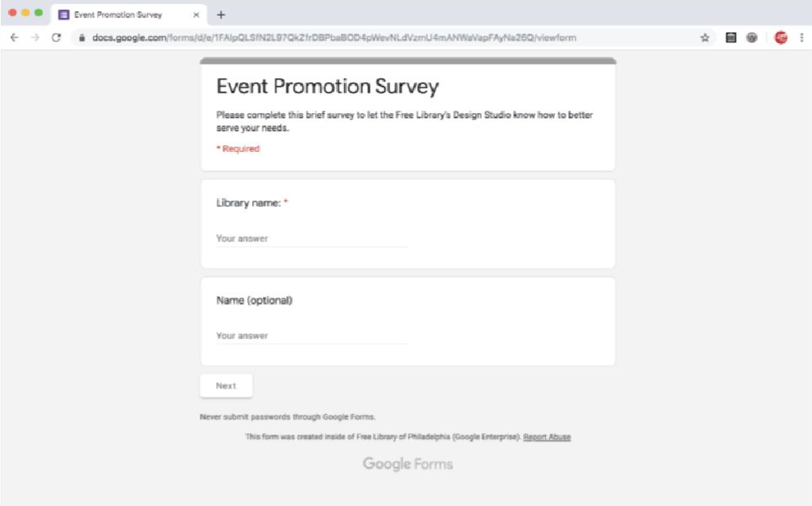Image resolution: width=812 pixels, height=506 pixels.
Task: Click the round gray extension icon
Action: [752, 38]
